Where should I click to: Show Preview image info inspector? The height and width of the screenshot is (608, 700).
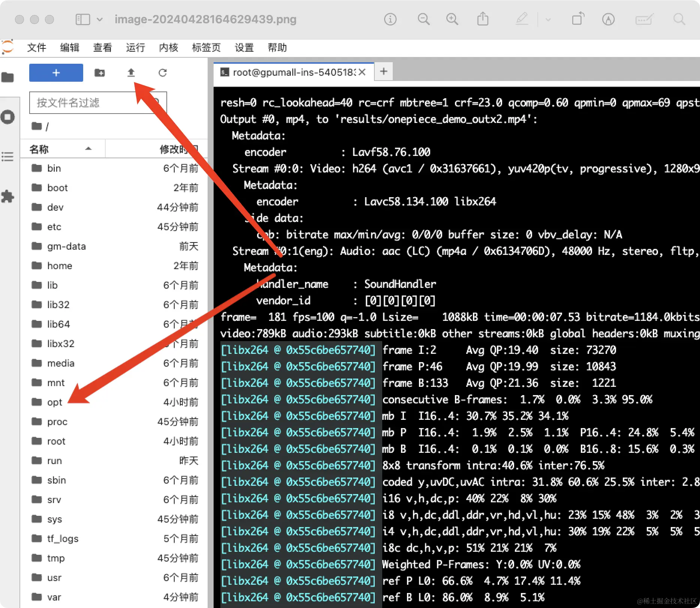pos(390,19)
